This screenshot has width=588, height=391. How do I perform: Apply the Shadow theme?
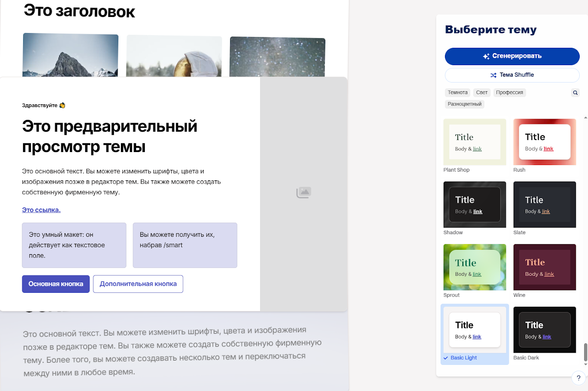click(x=474, y=205)
